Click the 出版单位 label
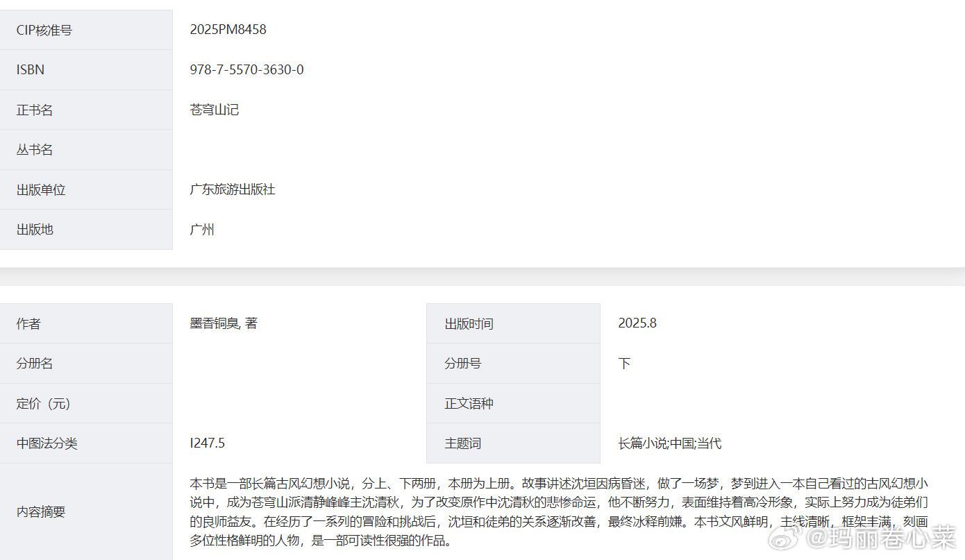965x560 pixels. pos(41,190)
